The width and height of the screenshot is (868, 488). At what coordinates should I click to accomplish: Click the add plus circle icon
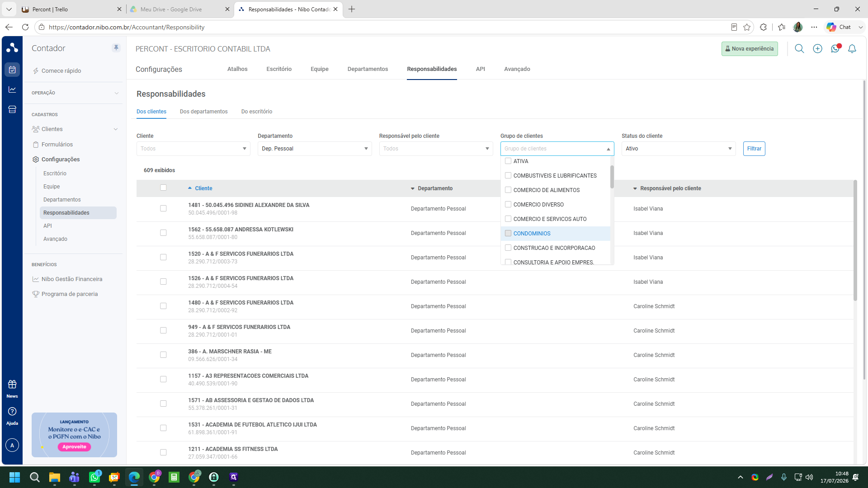(x=817, y=49)
